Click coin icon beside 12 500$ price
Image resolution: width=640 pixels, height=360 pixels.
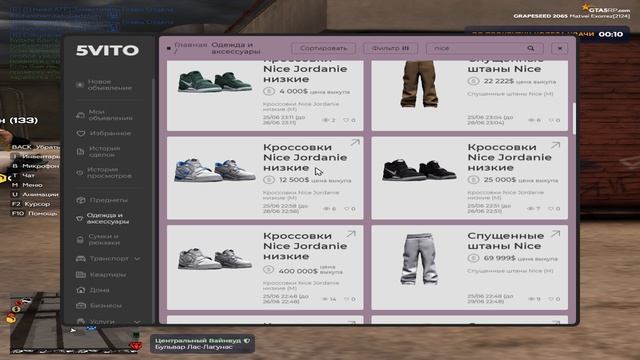269,180
